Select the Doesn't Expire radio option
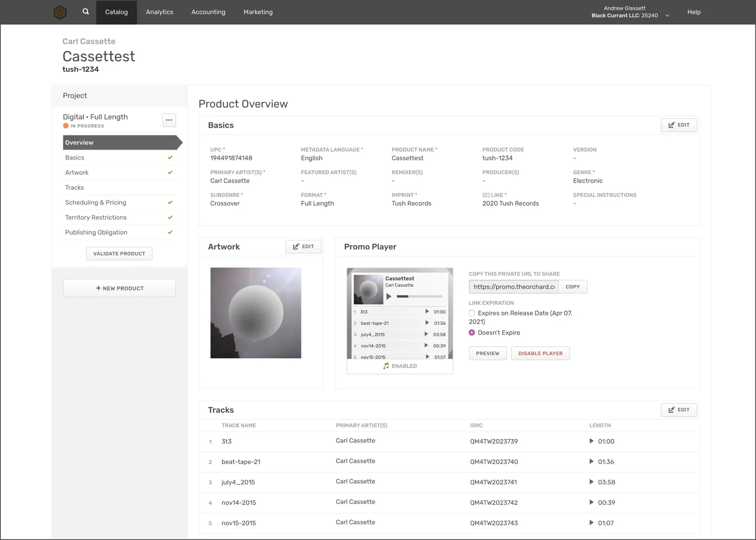 (472, 333)
